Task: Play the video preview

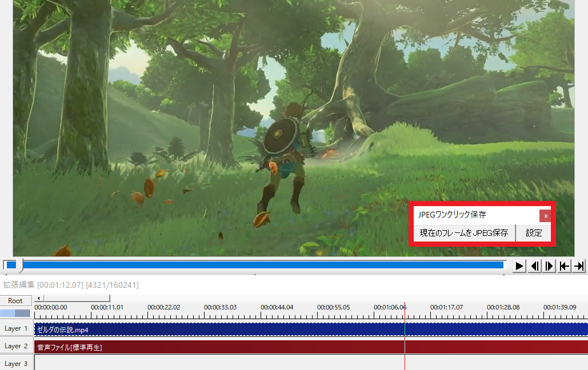Action: click(519, 266)
